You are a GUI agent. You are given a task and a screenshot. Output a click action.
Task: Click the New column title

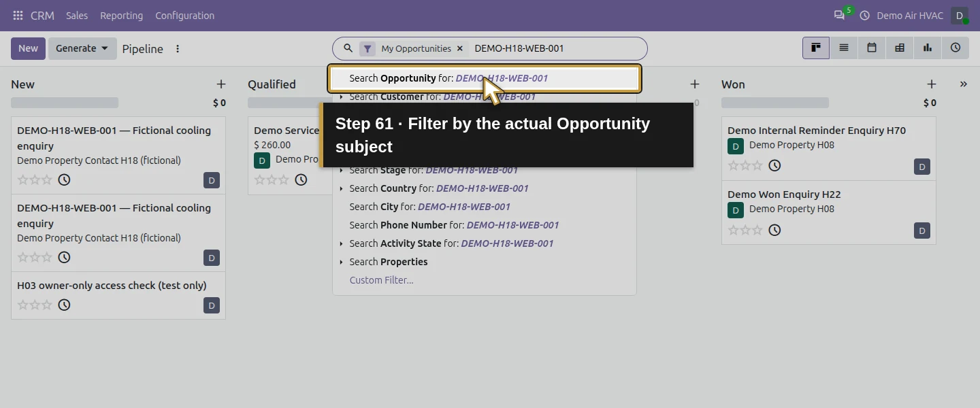[x=22, y=84]
